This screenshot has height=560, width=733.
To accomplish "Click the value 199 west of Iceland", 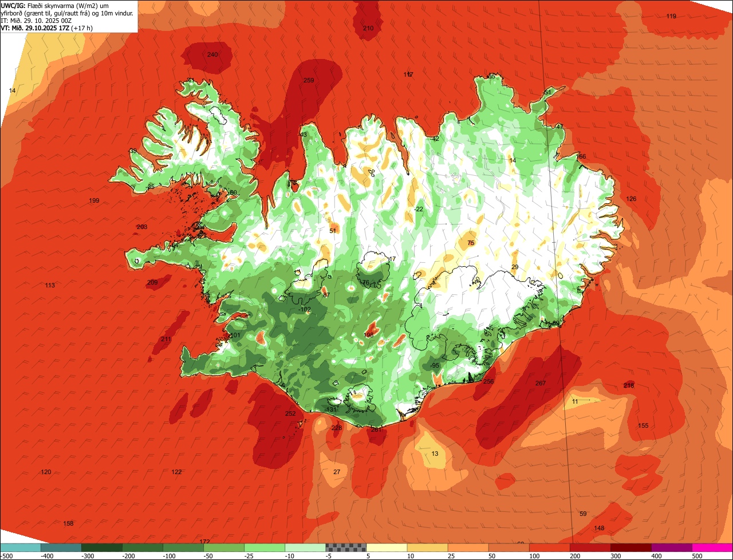I will 94,200.
